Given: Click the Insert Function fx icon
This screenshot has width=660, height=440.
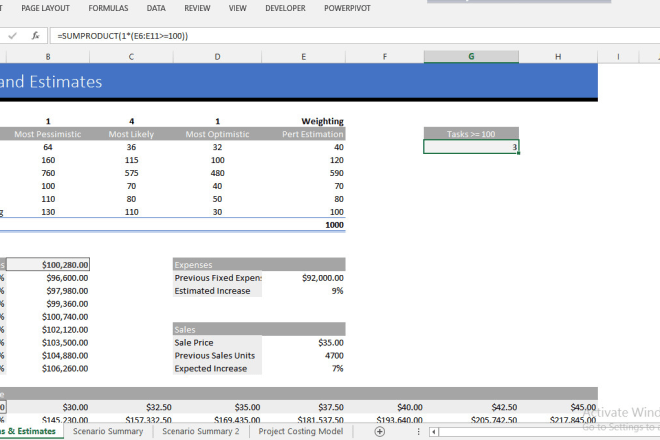Looking at the screenshot, I should click(x=35, y=36).
